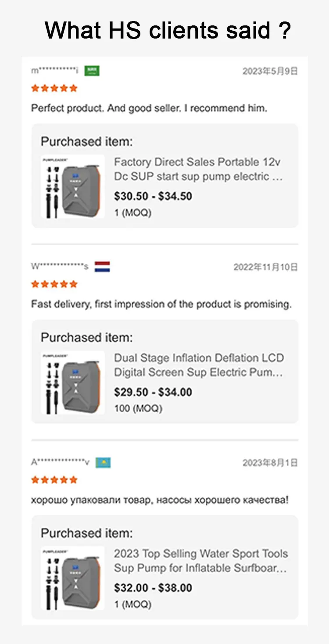Click the $32.00 - $38.00 price

point(153,588)
